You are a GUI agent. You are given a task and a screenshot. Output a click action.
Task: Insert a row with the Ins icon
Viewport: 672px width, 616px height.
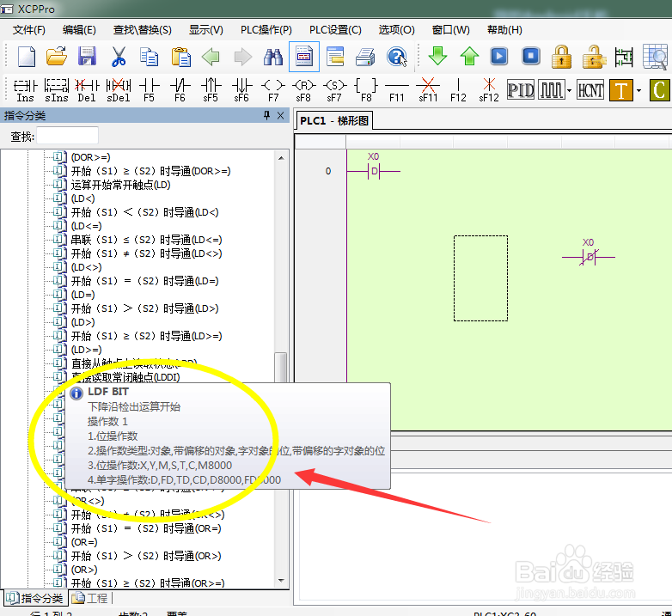25,90
